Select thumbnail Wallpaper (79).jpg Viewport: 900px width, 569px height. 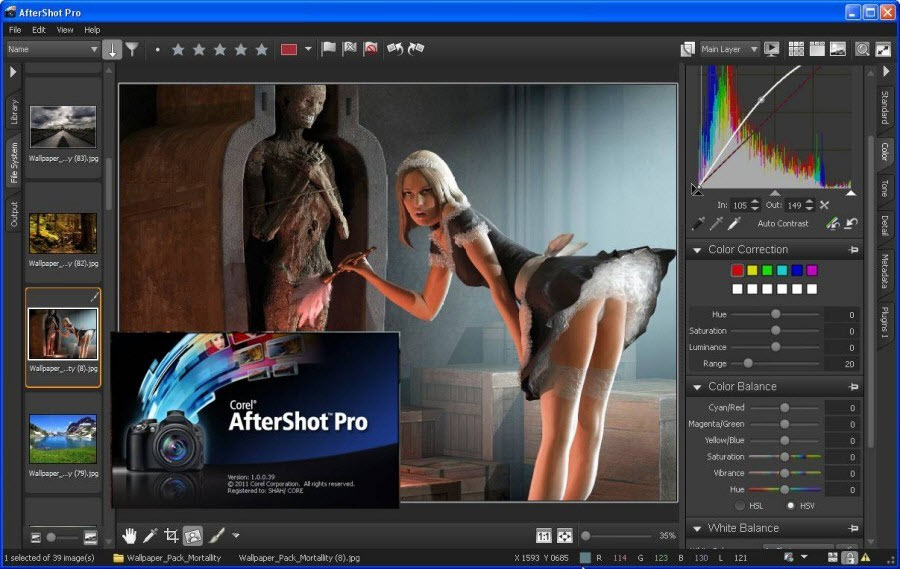62,441
